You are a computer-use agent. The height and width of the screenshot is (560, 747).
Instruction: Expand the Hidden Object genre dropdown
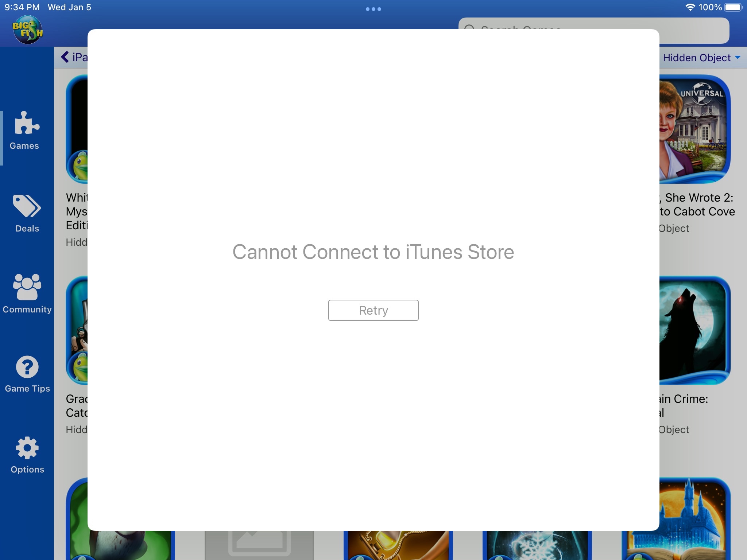click(x=701, y=58)
